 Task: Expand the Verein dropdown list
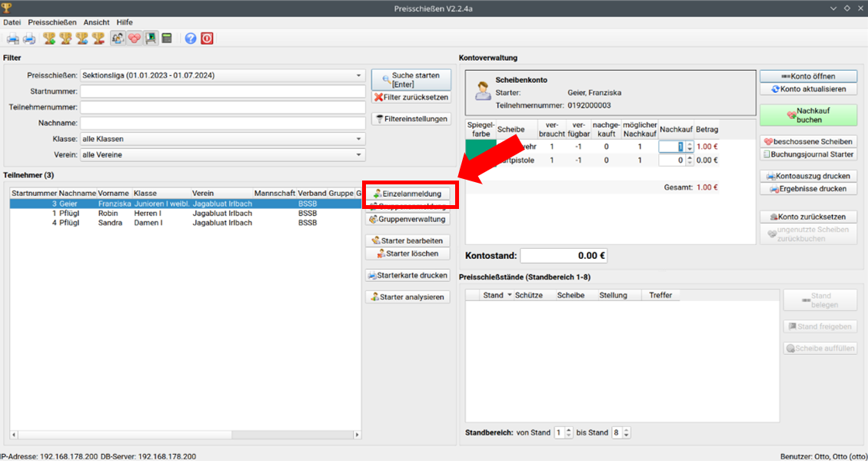coord(358,154)
